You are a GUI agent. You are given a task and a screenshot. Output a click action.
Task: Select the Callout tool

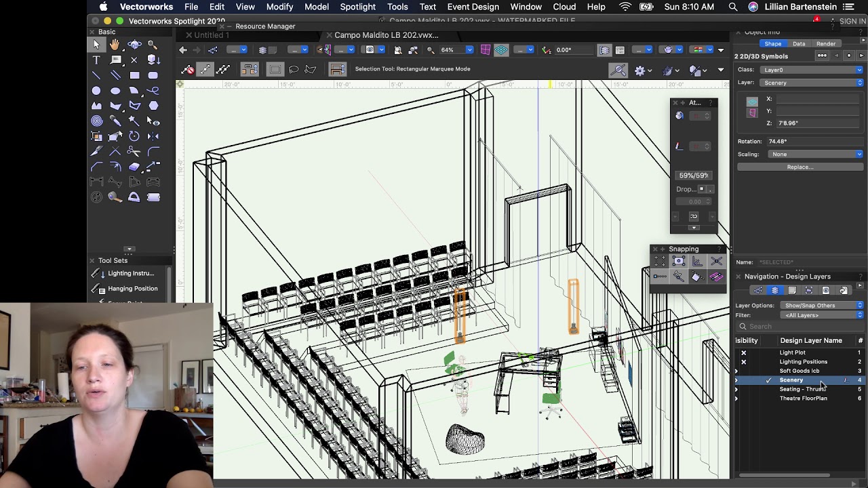115,60
